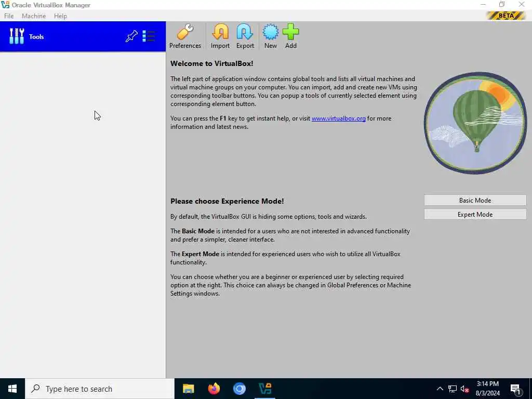
Task: Launch Chromium browser from the taskbar
Action: [239, 389]
